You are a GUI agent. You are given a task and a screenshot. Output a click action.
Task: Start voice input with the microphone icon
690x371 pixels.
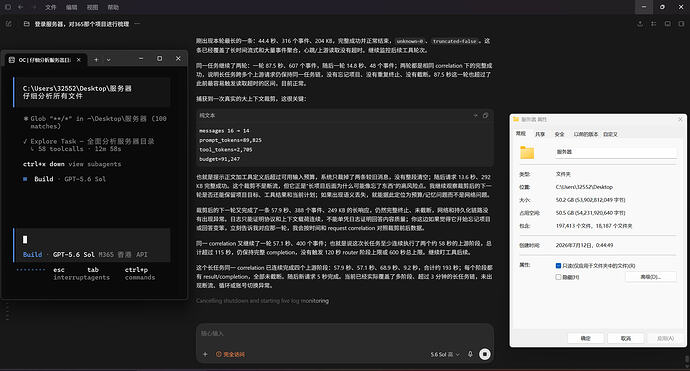(x=470, y=354)
